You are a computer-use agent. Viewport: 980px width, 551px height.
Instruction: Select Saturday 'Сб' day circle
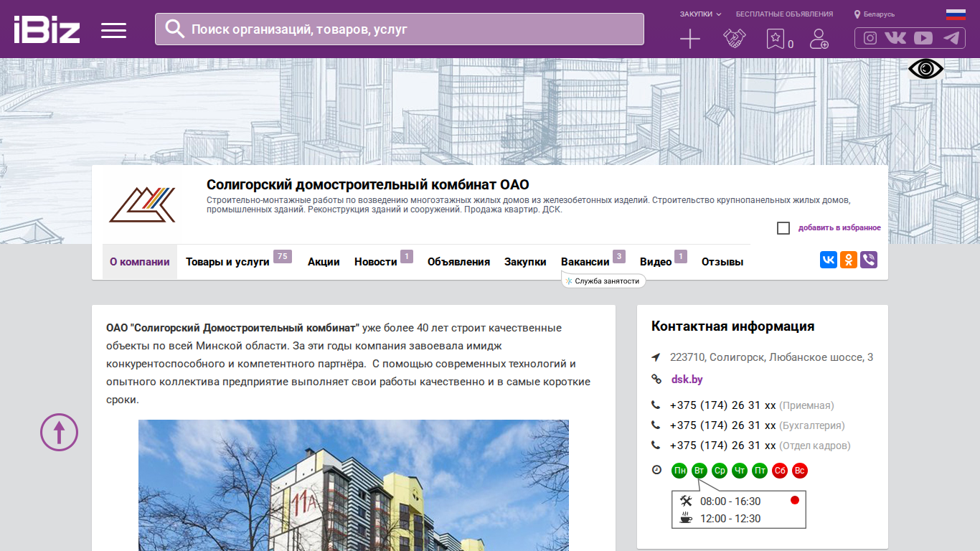780,471
